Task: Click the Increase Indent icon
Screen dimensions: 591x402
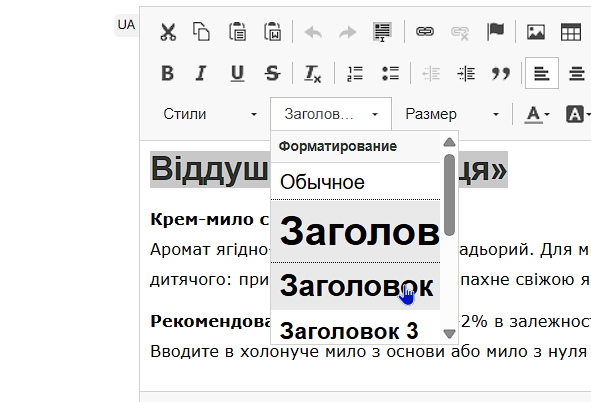Action: pos(466,73)
